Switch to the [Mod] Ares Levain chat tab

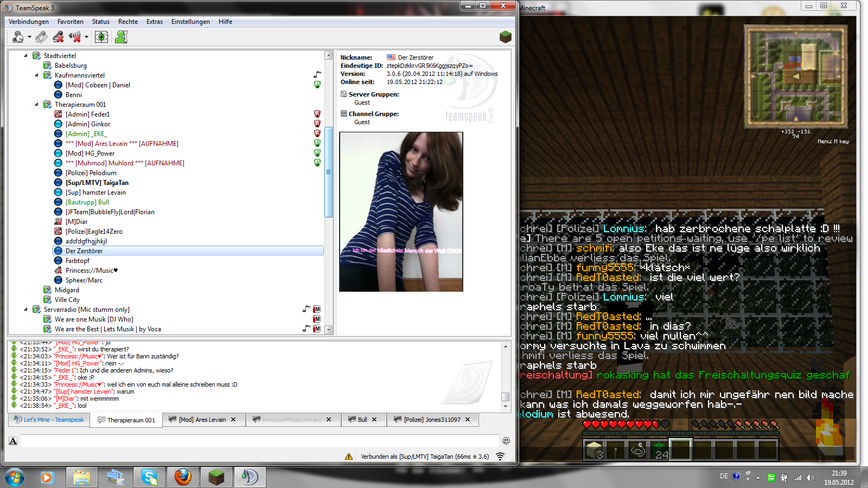tap(202, 420)
